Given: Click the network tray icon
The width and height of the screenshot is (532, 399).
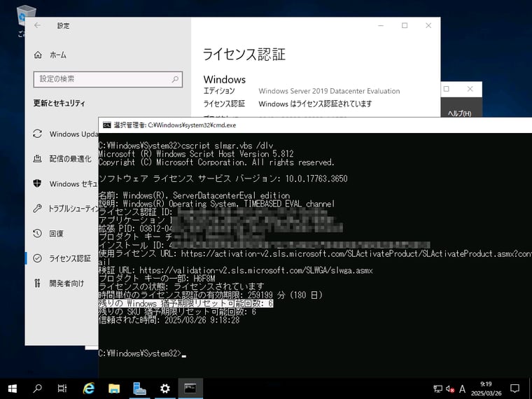Looking at the screenshot, I should [437, 388].
